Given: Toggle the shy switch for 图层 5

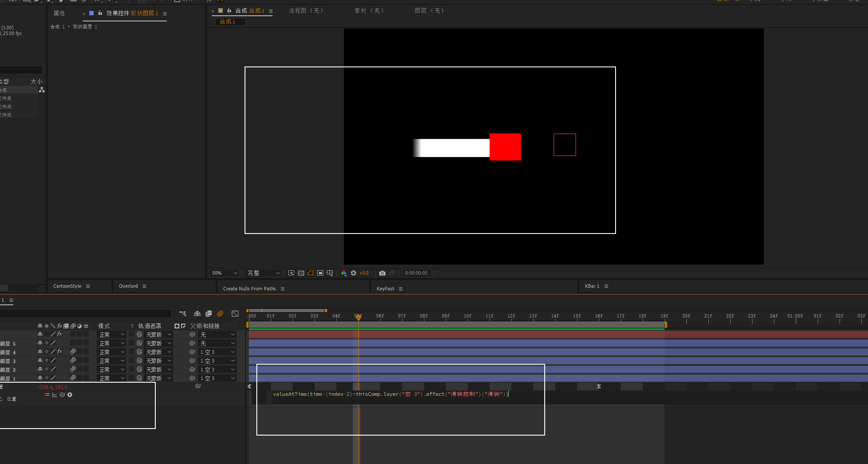Looking at the screenshot, I should 40,343.
